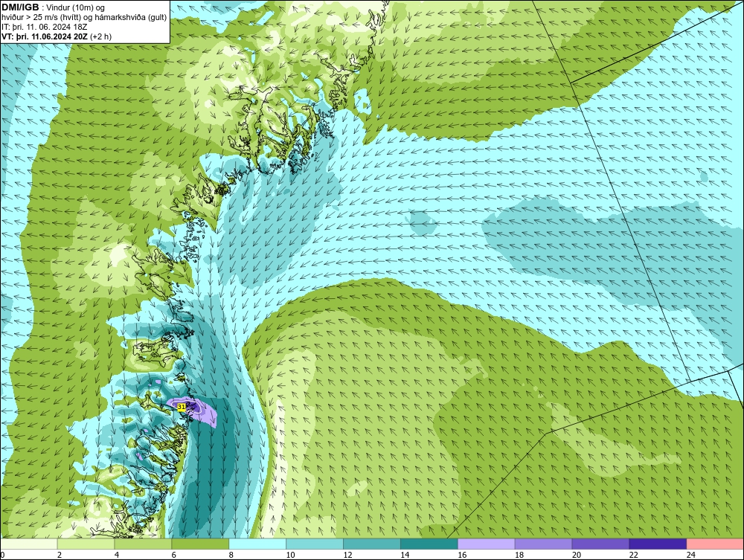Image resolution: width=744 pixels, height=560 pixels.
Task: Click the scale label 8
Action: 231,555
